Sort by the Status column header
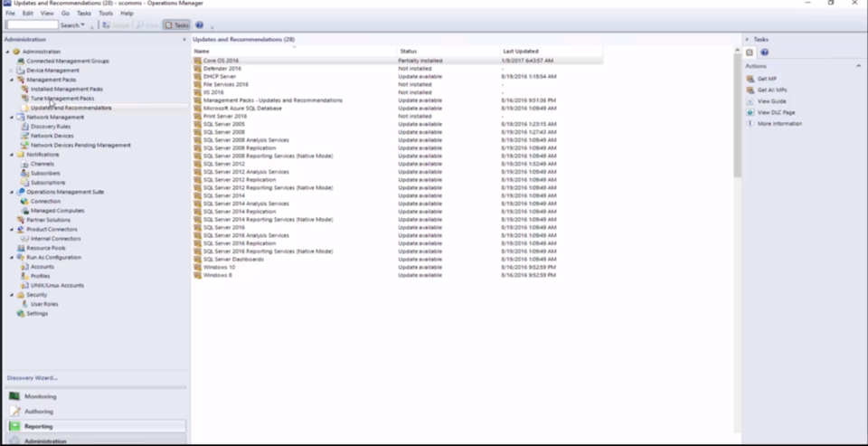Viewport: 868px width, 446px height. point(449,51)
